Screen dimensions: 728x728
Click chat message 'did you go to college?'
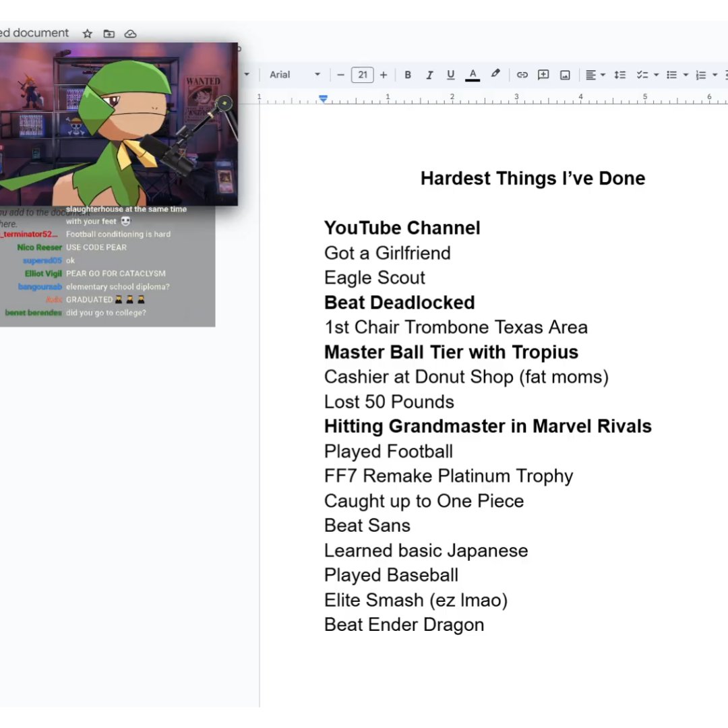click(x=106, y=313)
